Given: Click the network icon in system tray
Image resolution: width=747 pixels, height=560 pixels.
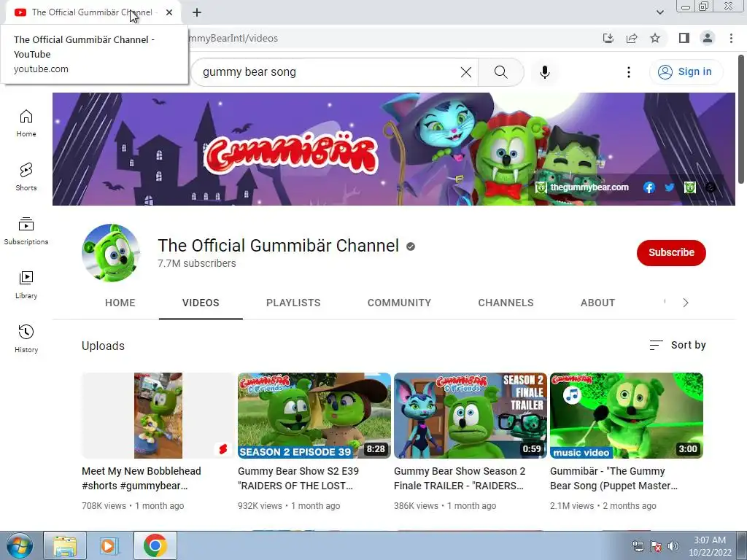Looking at the screenshot, I should 638,546.
